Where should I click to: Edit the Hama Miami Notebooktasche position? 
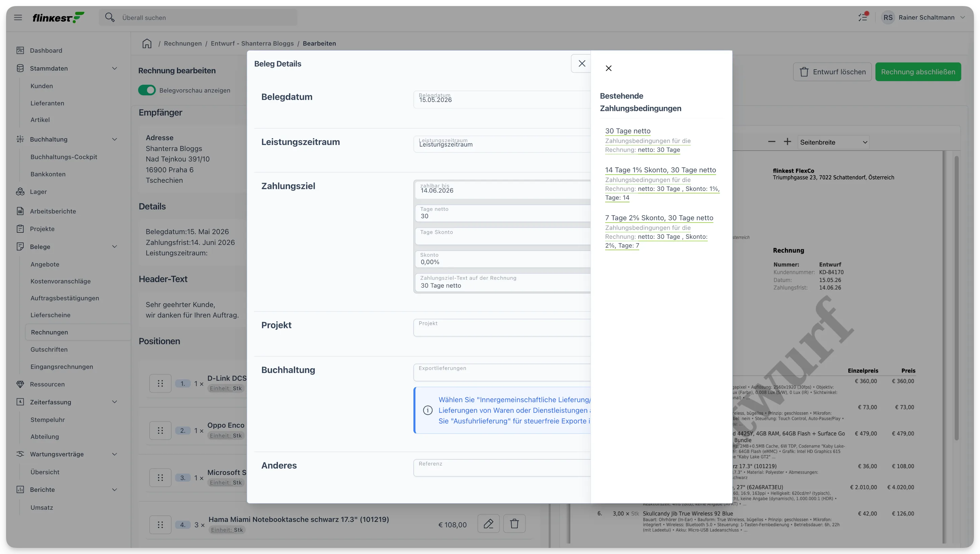click(488, 524)
